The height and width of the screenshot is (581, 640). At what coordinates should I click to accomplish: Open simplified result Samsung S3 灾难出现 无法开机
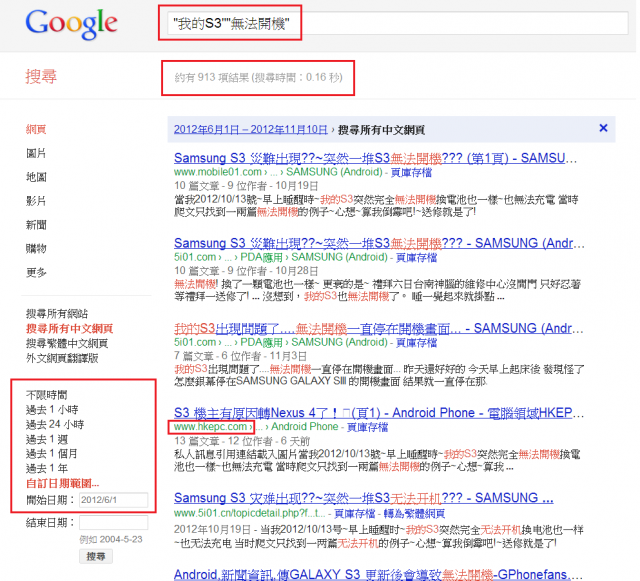[364, 498]
